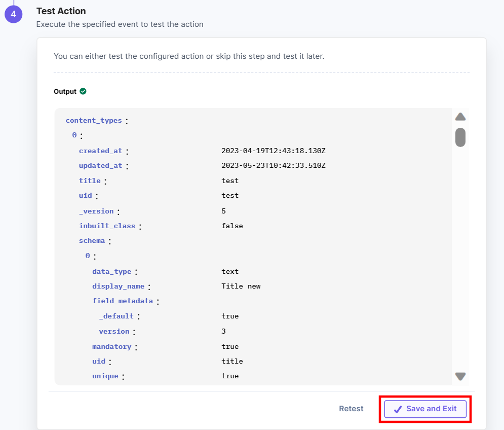Screen dimensions: 504x430
Task: Click the inbuilt_class key
Action: (107, 226)
